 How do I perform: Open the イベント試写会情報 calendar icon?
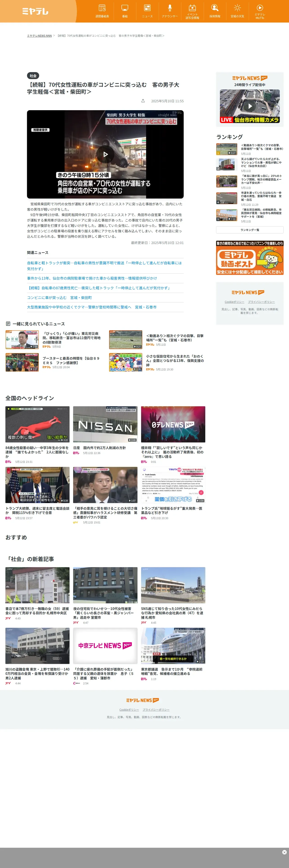192,11
